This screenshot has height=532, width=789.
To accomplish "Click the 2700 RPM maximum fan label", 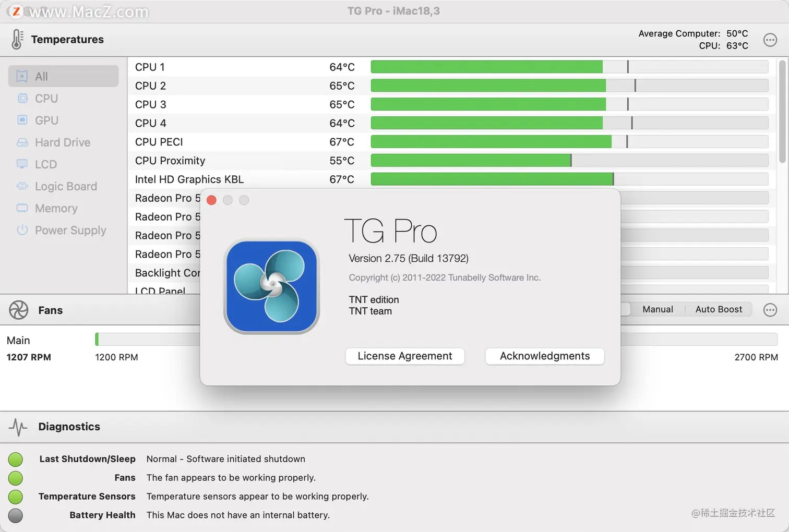I will [756, 357].
